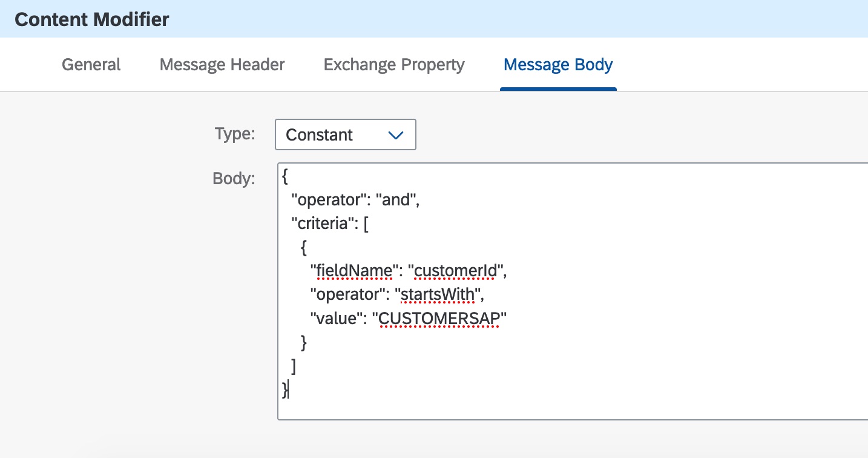Image resolution: width=868 pixels, height=458 pixels.
Task: Select the Exchange Property tab
Action: click(x=394, y=65)
